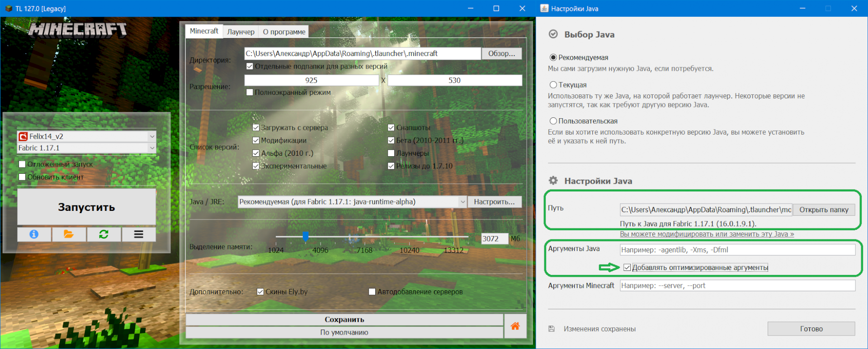Select Пользовательская Java radio option
Viewport: 868px width, 349px height.
click(553, 121)
